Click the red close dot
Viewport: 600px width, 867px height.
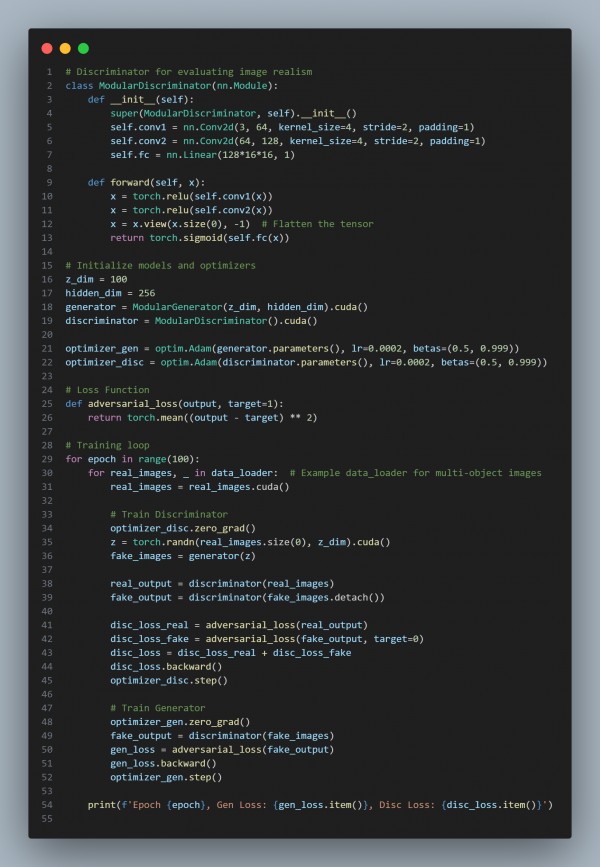click(47, 49)
